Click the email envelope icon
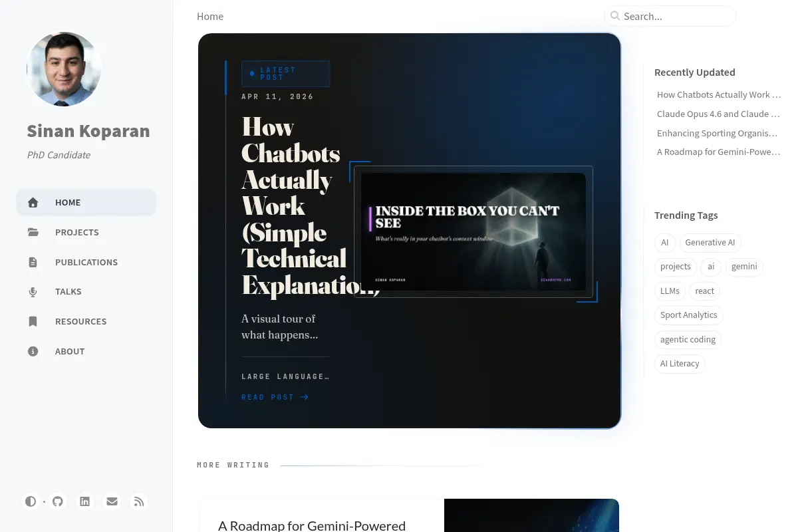 [112, 501]
